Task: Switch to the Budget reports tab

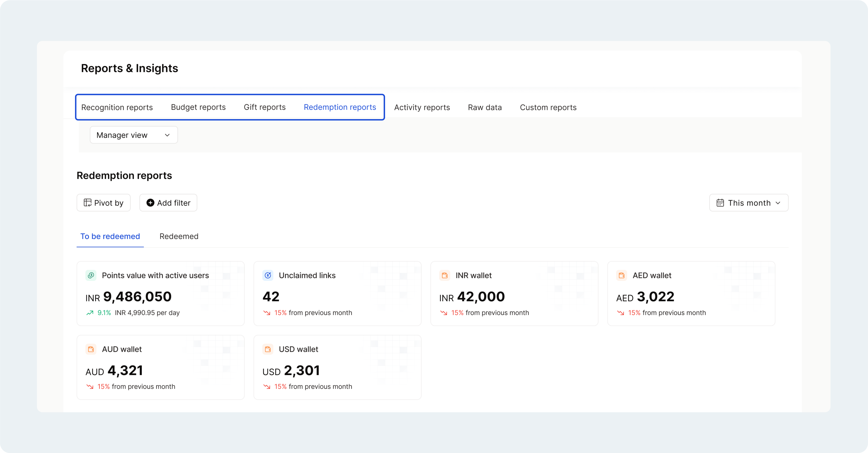Action: (x=198, y=107)
